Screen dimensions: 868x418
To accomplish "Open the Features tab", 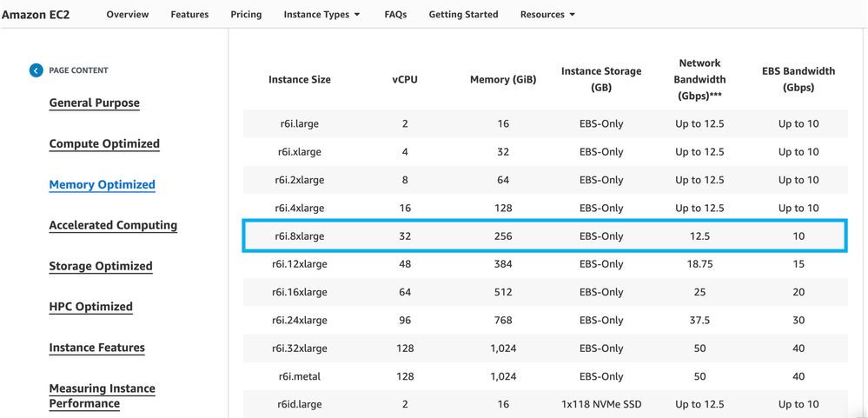I will 189,15.
